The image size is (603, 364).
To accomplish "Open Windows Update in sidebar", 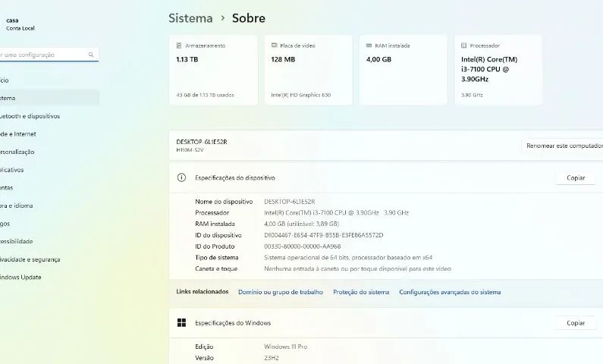I will click(x=49, y=277).
